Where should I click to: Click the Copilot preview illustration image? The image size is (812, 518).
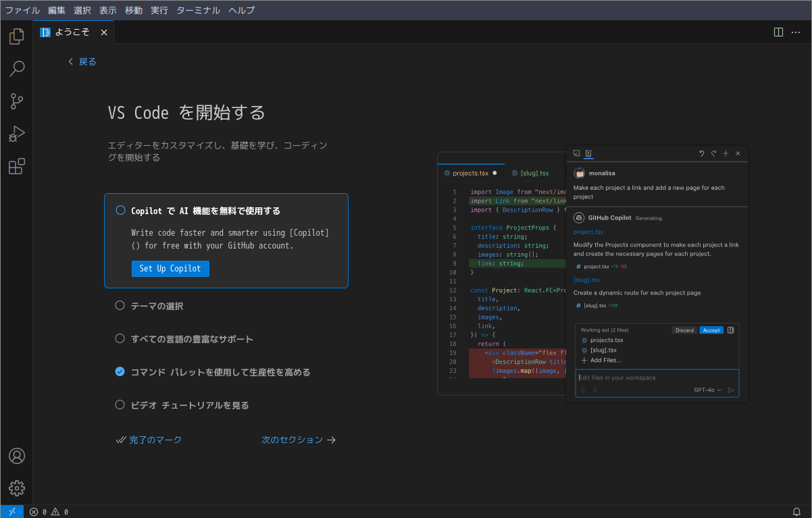pos(593,274)
